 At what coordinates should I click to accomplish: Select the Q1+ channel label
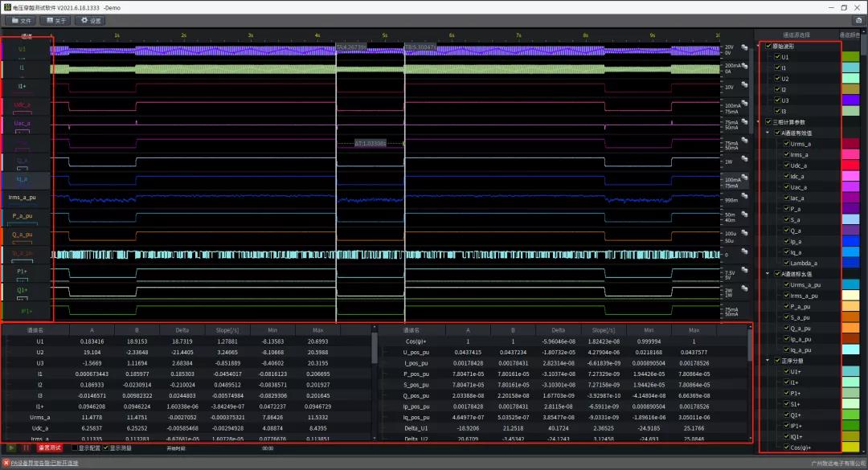(23, 290)
